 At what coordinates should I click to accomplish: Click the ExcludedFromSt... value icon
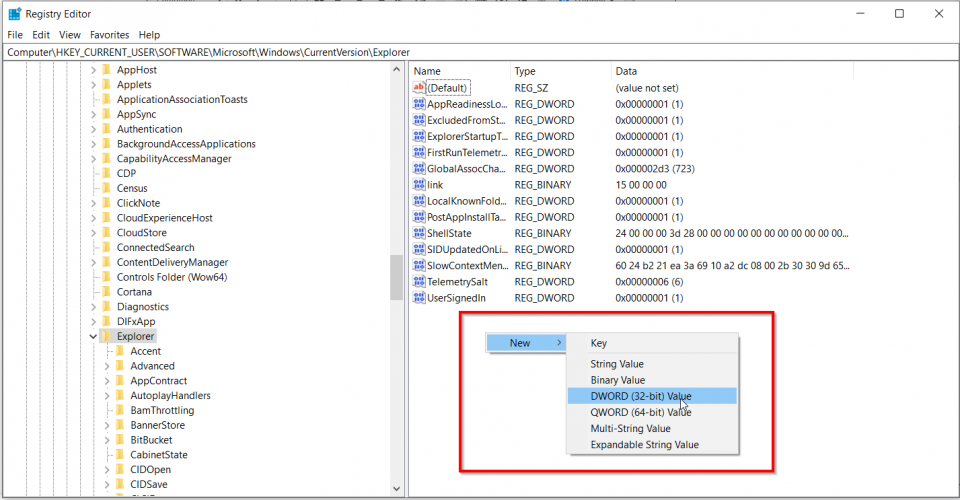click(419, 120)
